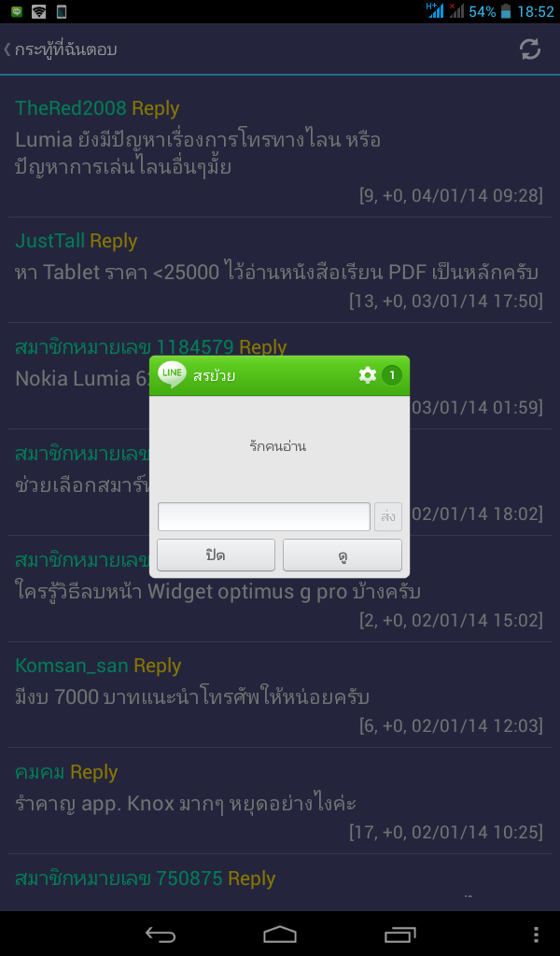Image resolution: width=560 pixels, height=956 pixels.
Task: Open TheRed2008 thread about Lumia
Action: (x=280, y=152)
